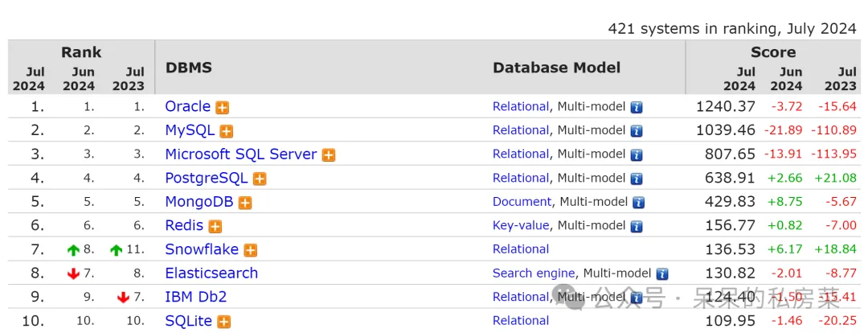Open the PostgreSQL DBMS link
Screen dimensions: 868x333
click(206, 178)
